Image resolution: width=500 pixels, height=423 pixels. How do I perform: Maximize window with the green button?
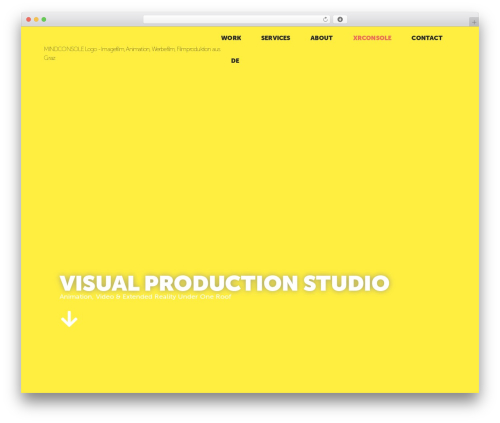pyautogui.click(x=44, y=19)
